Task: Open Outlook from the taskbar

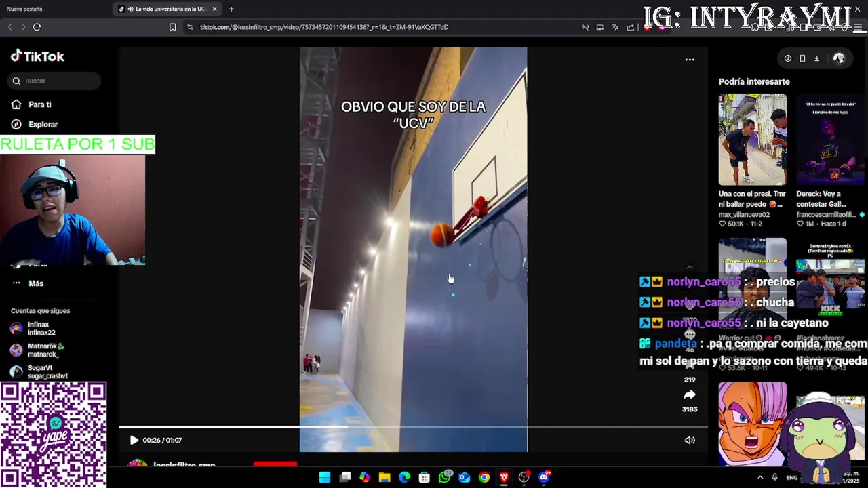Action: 465,477
